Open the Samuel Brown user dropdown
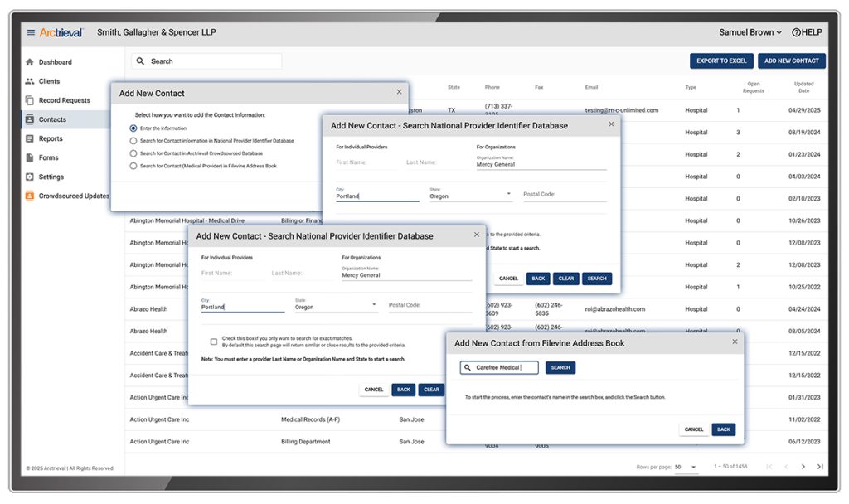Image resolution: width=849 pixels, height=504 pixels. coord(750,32)
